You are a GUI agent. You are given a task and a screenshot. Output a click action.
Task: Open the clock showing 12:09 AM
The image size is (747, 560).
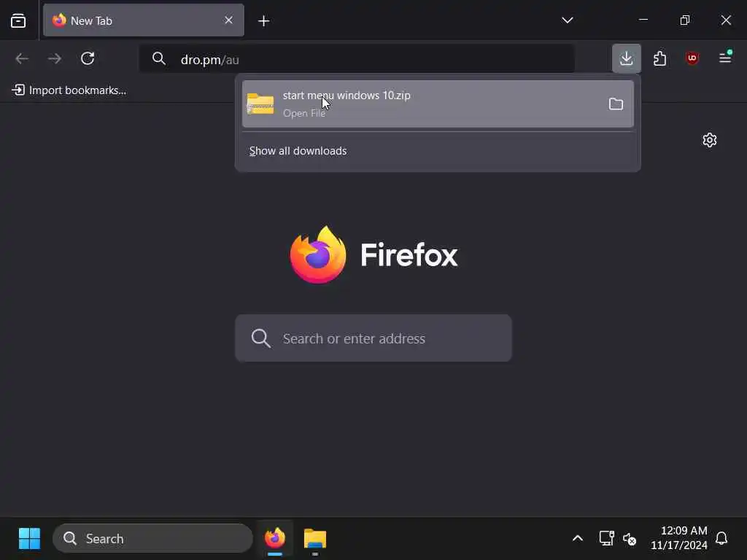[679, 538]
